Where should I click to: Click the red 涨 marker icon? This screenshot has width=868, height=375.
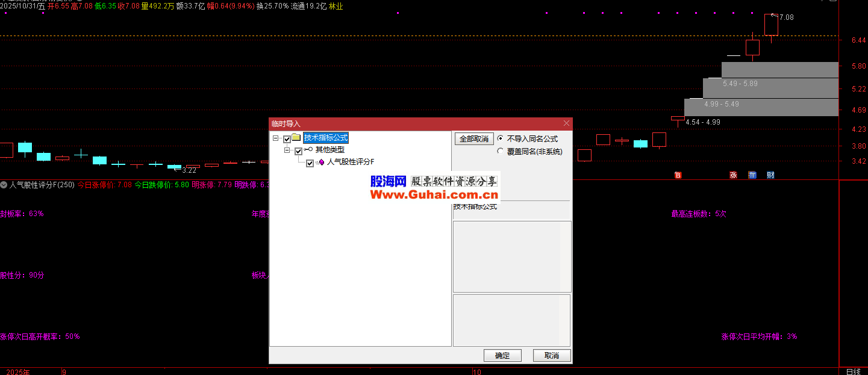tap(733, 175)
